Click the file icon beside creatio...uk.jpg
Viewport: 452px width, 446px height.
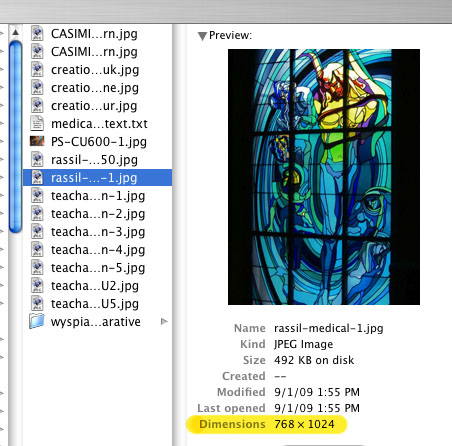tap(37, 70)
